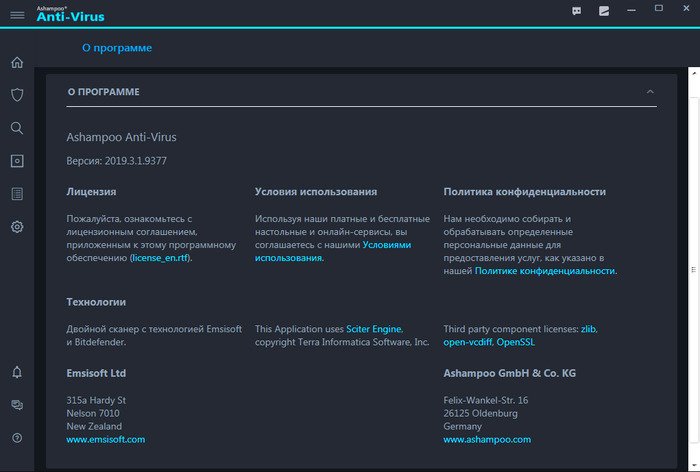The image size is (700, 472).
Task: Open the sidebar chat messages icon
Action: (x=17, y=405)
